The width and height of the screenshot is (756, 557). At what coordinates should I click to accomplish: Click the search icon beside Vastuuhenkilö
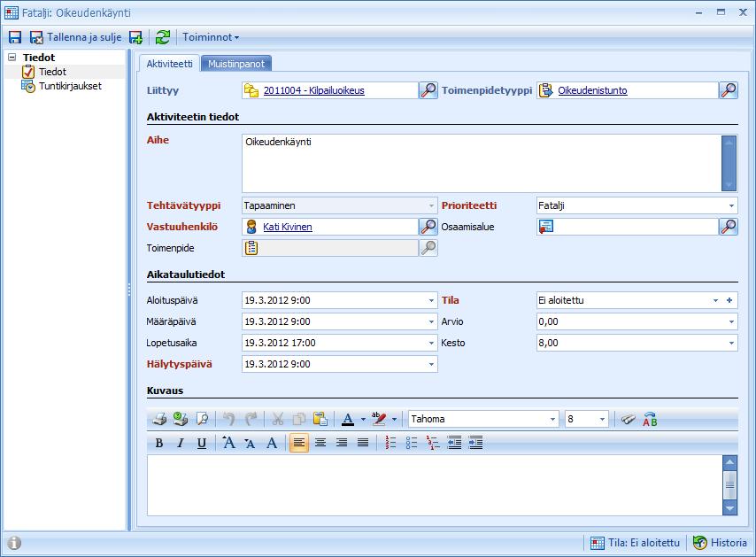(428, 227)
